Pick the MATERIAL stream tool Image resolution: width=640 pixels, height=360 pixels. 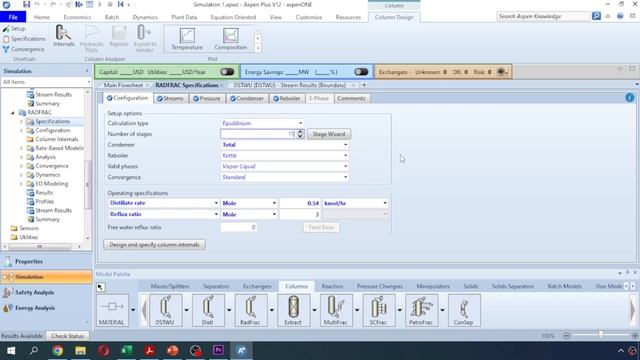[x=112, y=310]
